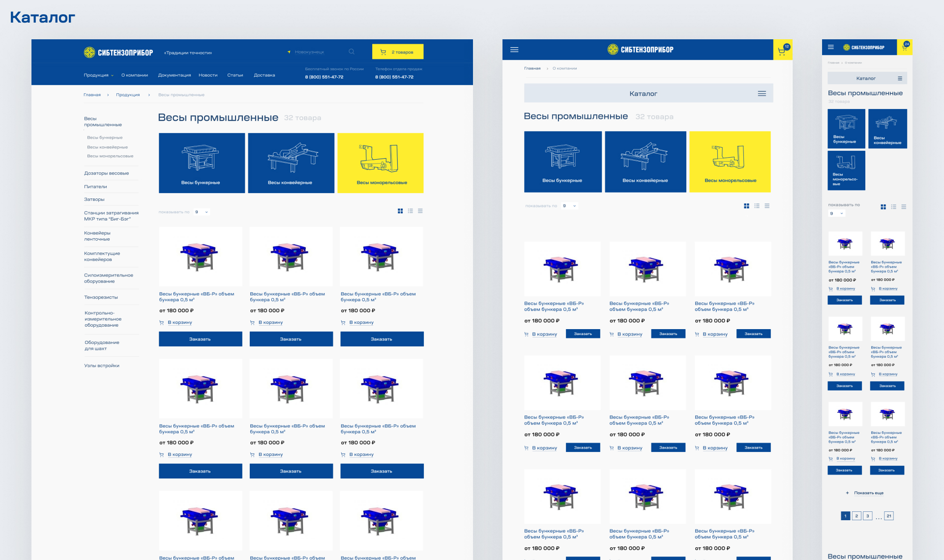Click the Показать еще link in the mobile layout

tap(868, 493)
